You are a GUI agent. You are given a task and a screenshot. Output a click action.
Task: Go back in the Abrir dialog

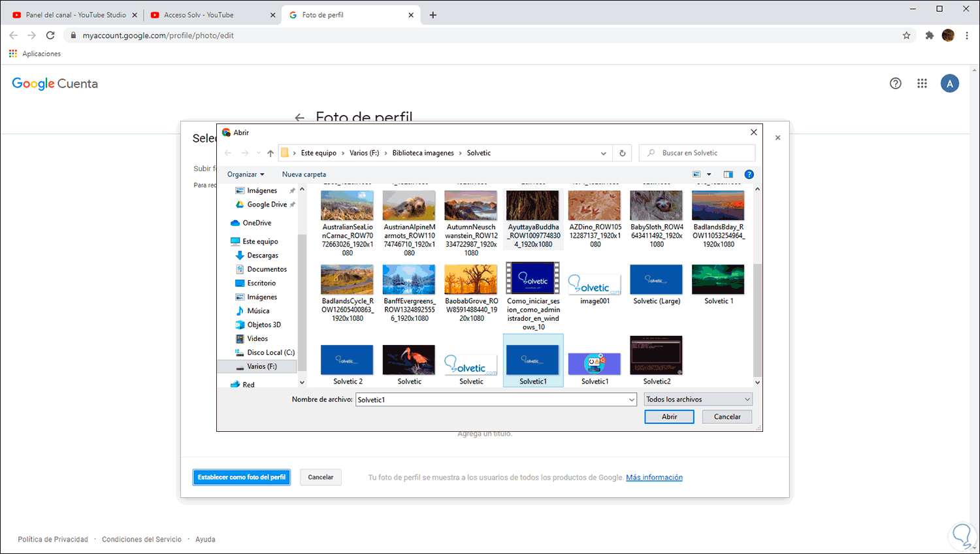[x=228, y=153]
